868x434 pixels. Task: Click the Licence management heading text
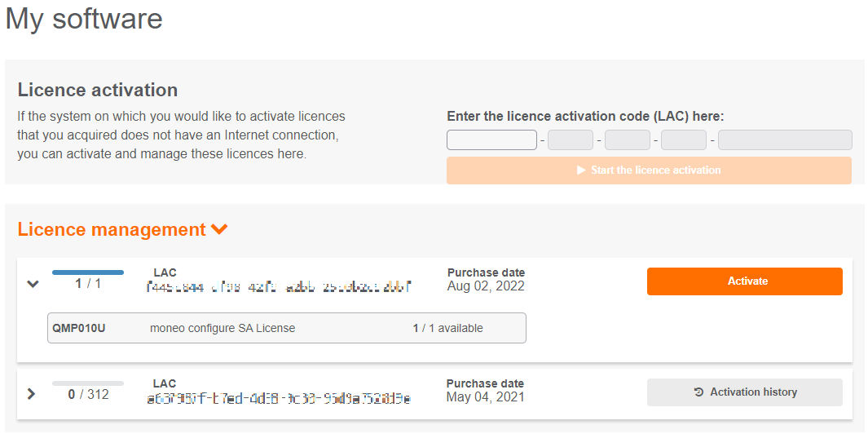[112, 230]
